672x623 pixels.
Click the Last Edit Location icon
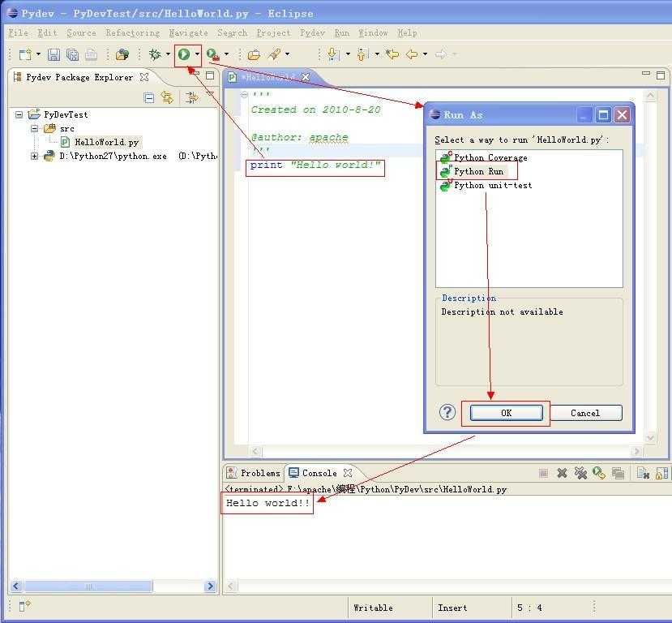click(x=392, y=54)
